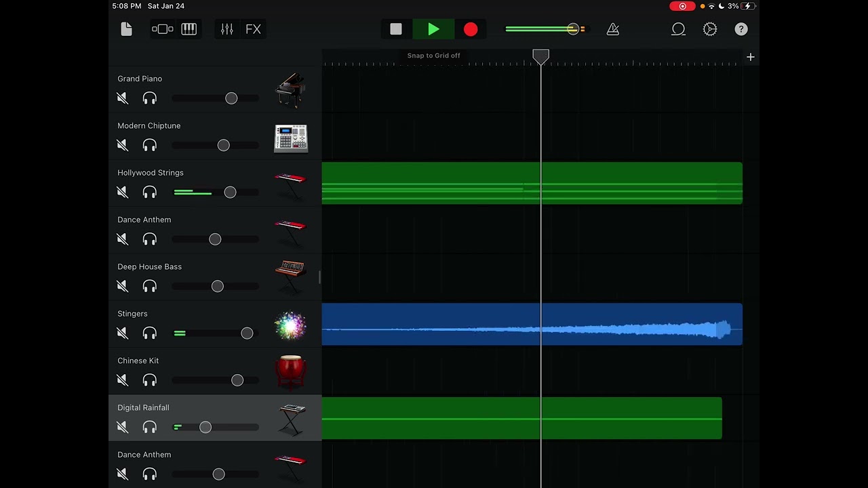
Task: Click the track header resize handle
Action: 319,277
